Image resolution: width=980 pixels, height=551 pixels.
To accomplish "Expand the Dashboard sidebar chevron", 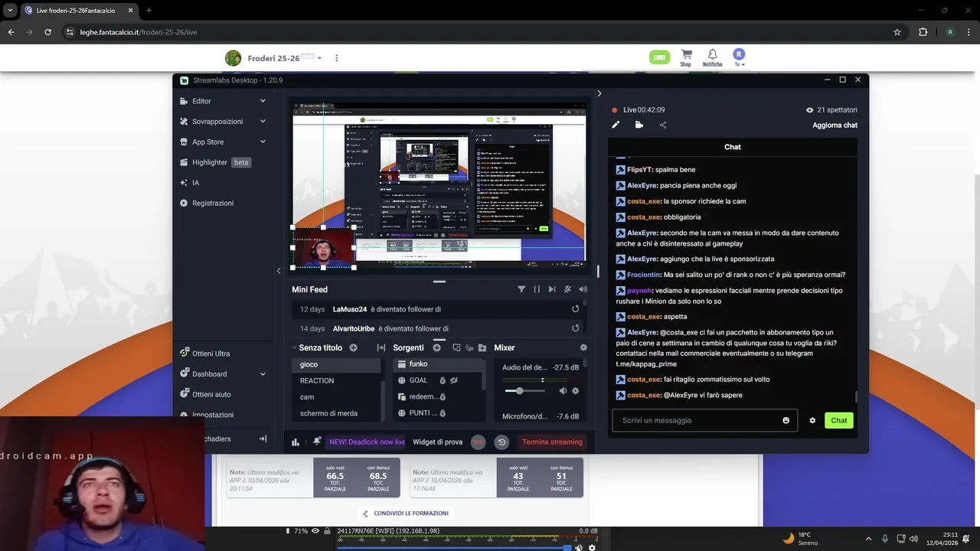I will click(263, 374).
